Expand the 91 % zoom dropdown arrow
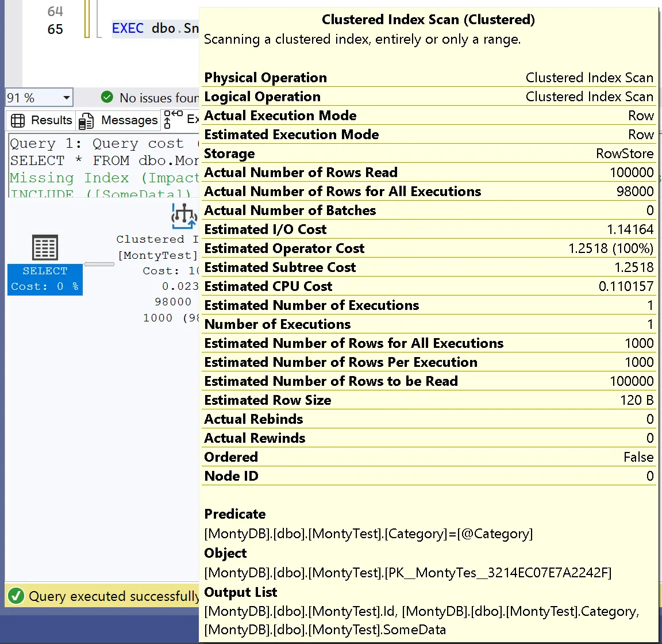Screen dimensions: 662x644 pos(67,98)
